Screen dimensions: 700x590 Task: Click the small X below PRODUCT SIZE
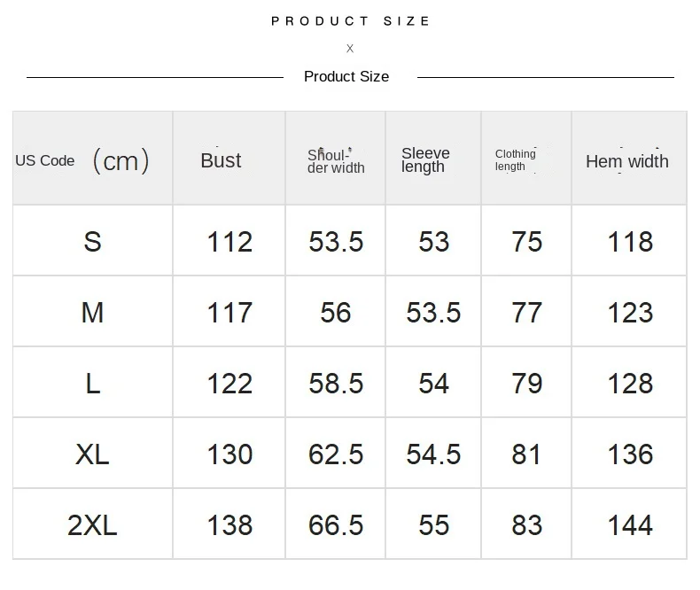[x=350, y=49]
